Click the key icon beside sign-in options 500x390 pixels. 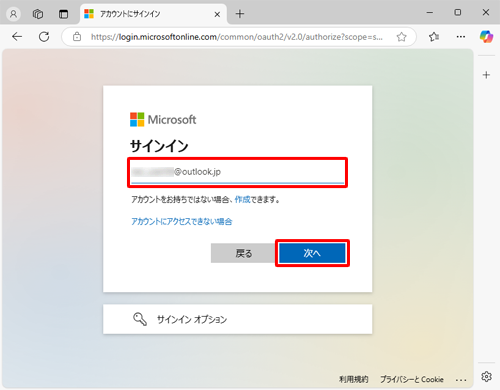[140, 319]
